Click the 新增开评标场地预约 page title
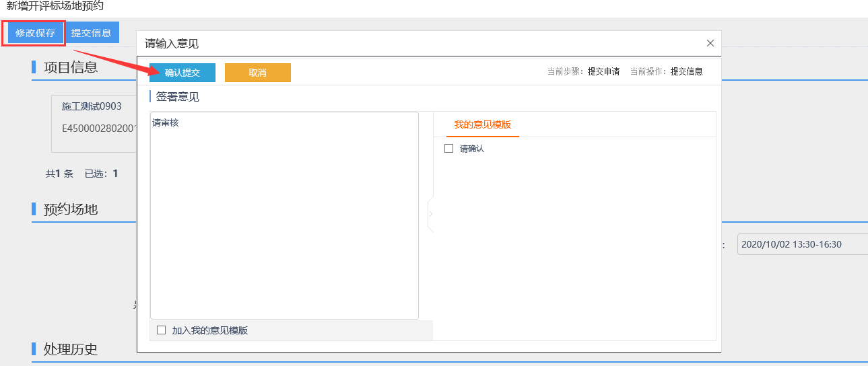The height and width of the screenshot is (366, 868). (55, 6)
